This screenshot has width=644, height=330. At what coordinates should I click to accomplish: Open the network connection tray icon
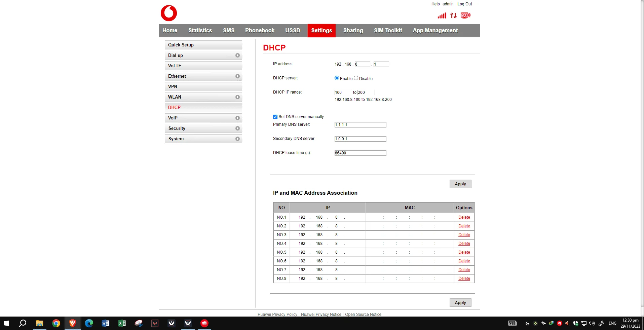[x=584, y=323]
